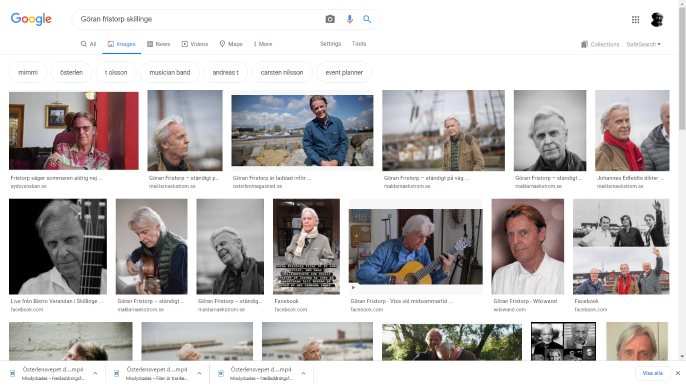Open the Facebook image with scarf and caption
Image resolution: width=686 pixels, height=386 pixels.
point(306,246)
